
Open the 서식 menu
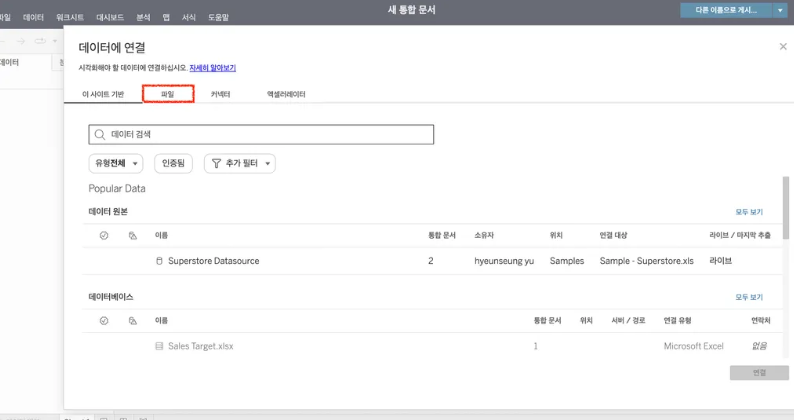(x=189, y=17)
